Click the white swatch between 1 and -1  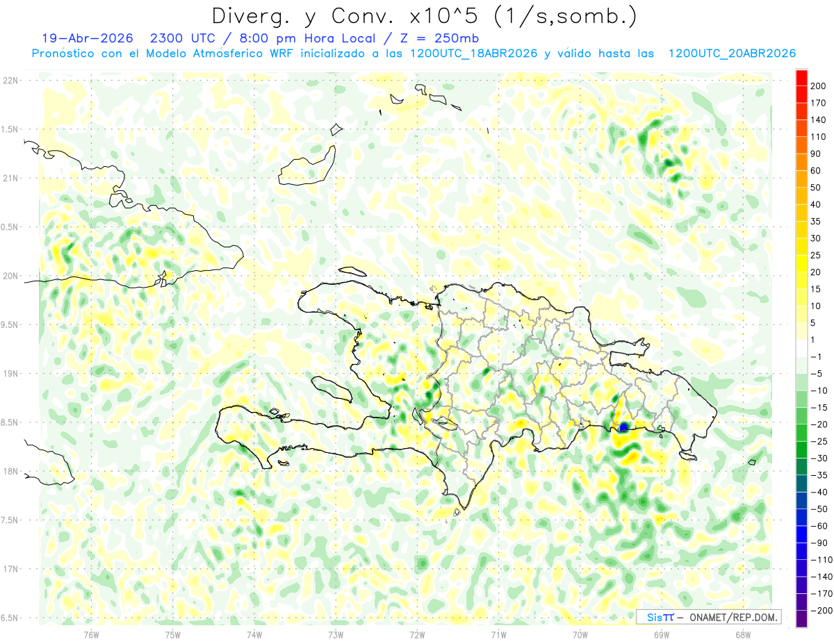click(x=801, y=349)
